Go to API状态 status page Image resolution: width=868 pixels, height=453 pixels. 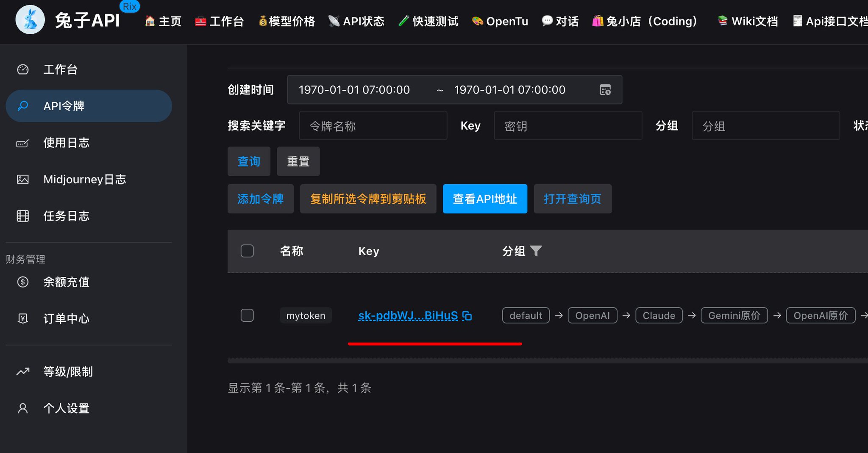[x=356, y=21]
